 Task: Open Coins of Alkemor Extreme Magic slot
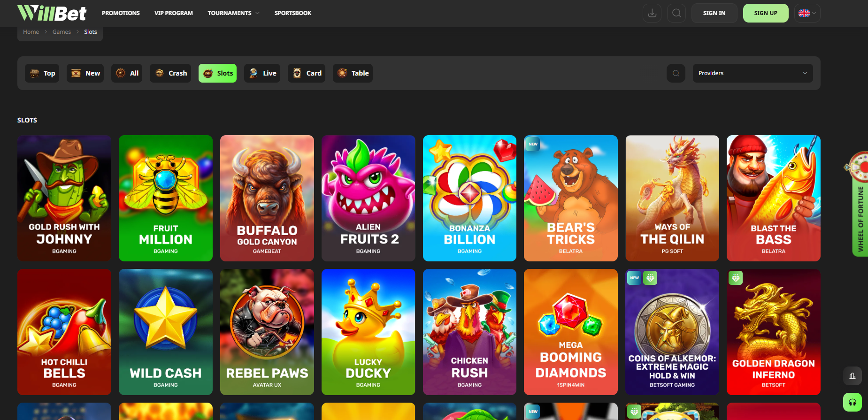pos(672,332)
